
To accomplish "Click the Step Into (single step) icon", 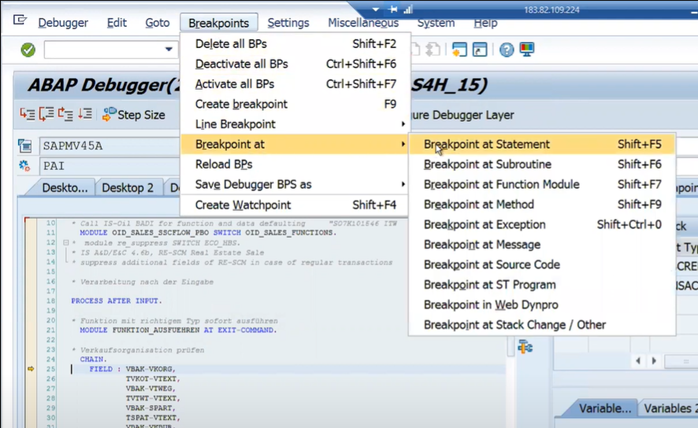I will point(27,114).
